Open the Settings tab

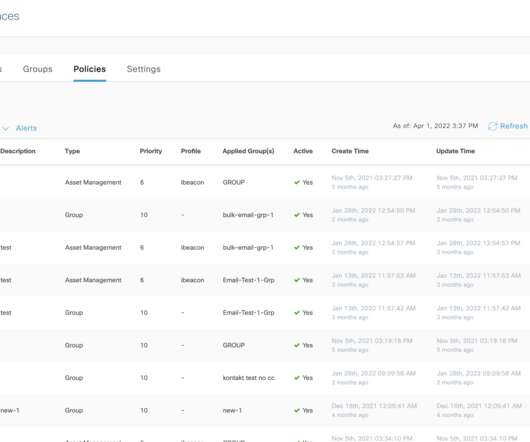coord(143,69)
